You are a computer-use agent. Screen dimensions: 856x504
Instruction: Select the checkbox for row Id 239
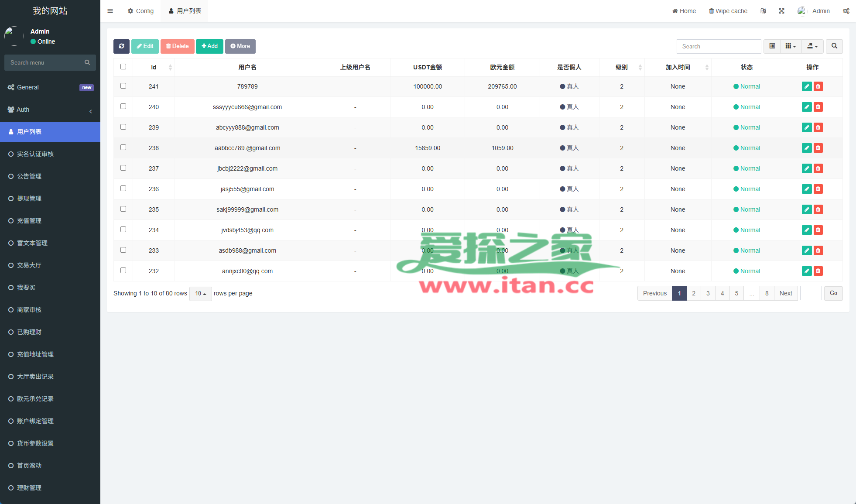(123, 127)
